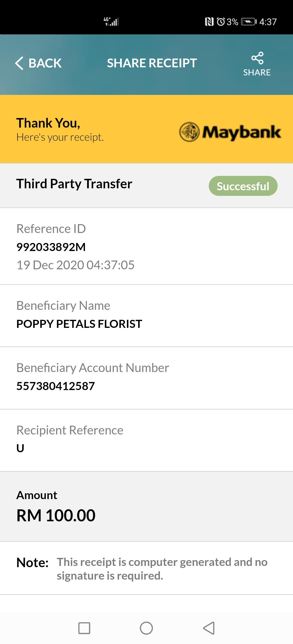The image size is (293, 644).
Task: Tap the Third Party Transfer heading
Action: pyautogui.click(x=74, y=184)
